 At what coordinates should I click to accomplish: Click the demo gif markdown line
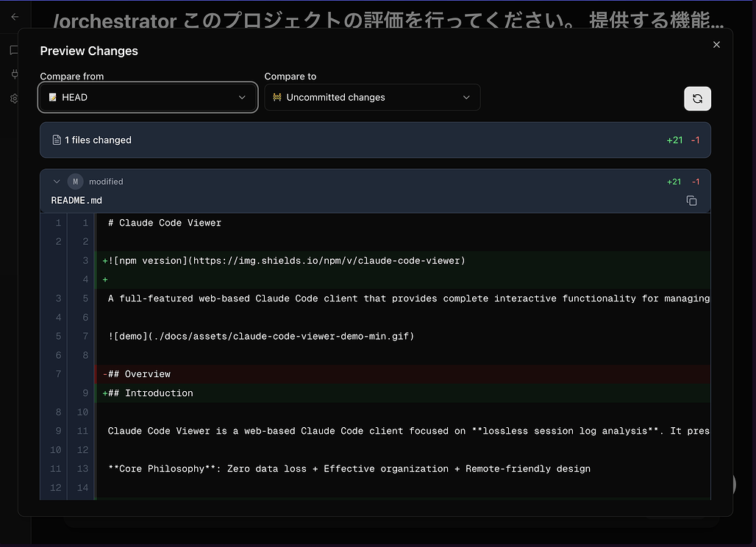point(261,336)
